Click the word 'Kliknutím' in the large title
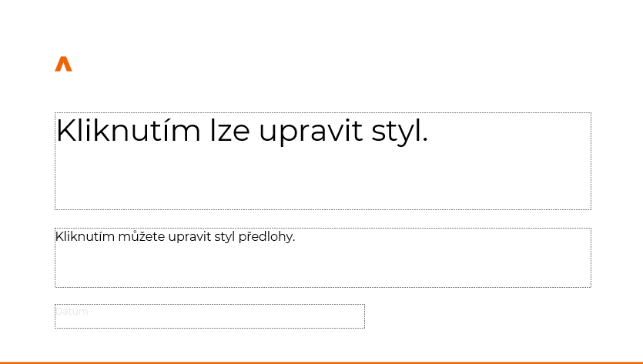 (129, 131)
